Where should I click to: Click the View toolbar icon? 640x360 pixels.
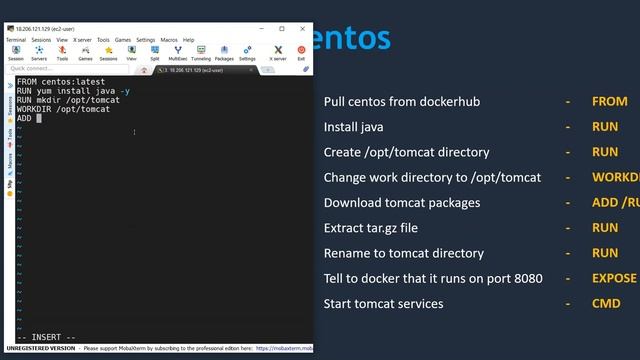(x=131, y=53)
